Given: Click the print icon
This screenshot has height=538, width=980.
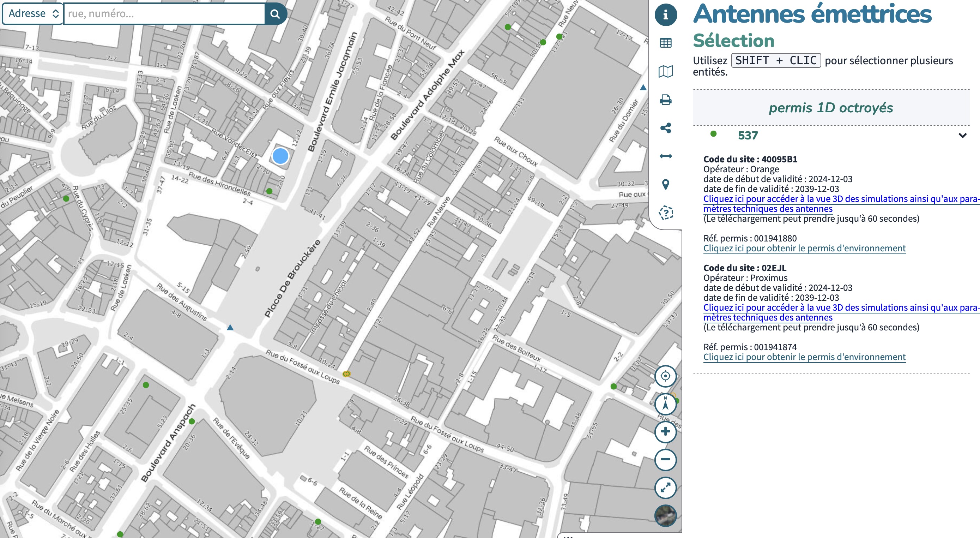Looking at the screenshot, I should tap(665, 100).
